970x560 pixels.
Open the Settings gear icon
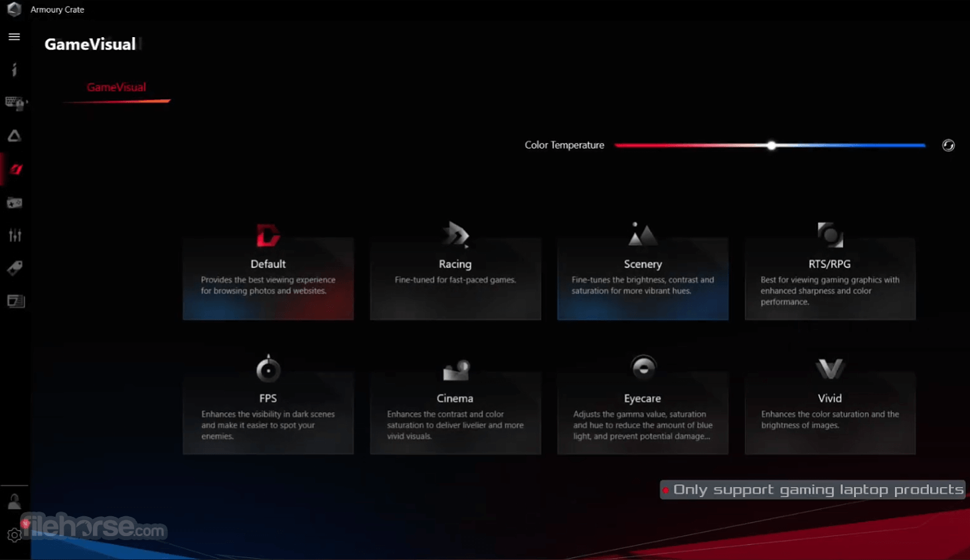(14, 535)
